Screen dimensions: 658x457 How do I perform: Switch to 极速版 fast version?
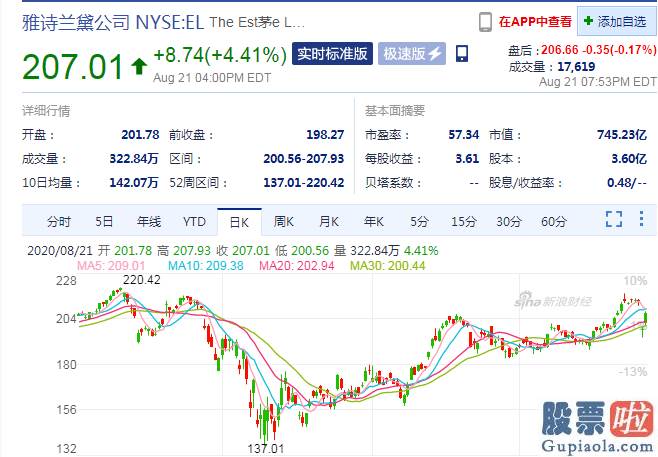point(412,54)
